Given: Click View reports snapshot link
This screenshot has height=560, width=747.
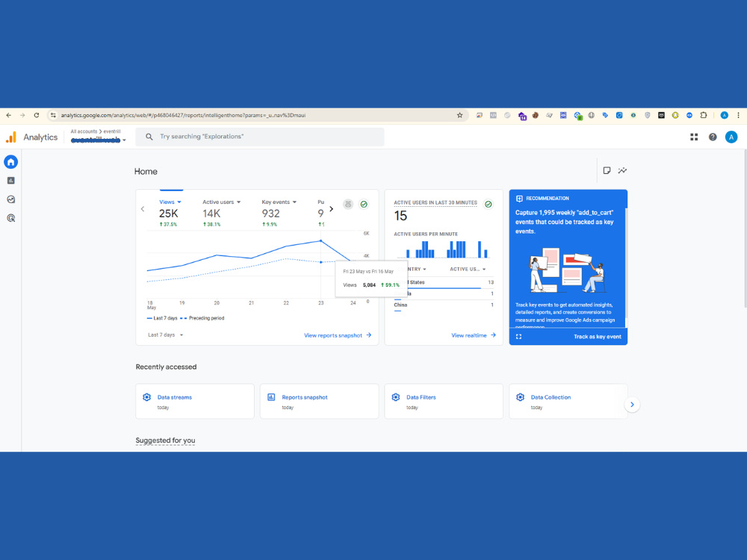Looking at the screenshot, I should [x=338, y=335].
